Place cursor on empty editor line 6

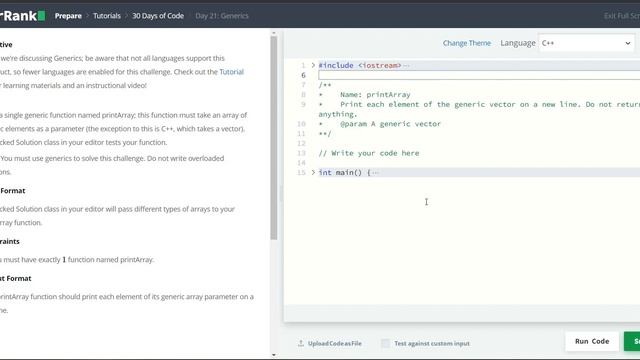(x=479, y=75)
